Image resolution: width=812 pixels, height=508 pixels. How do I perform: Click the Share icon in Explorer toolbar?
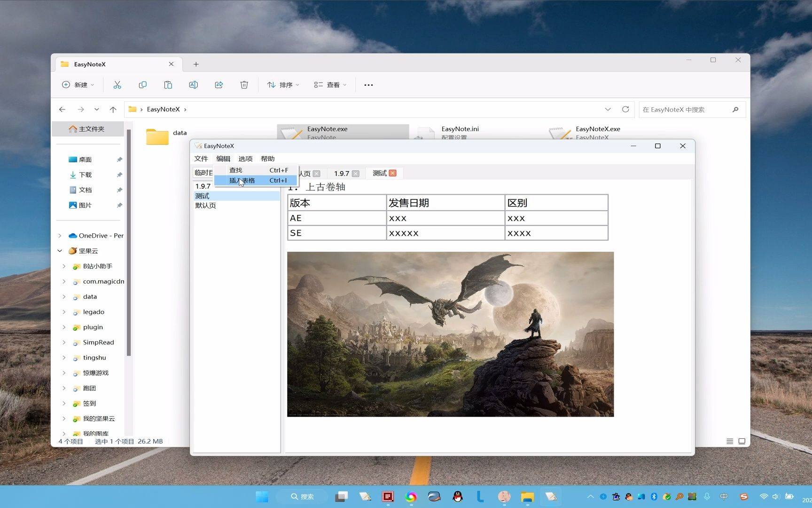[219, 85]
